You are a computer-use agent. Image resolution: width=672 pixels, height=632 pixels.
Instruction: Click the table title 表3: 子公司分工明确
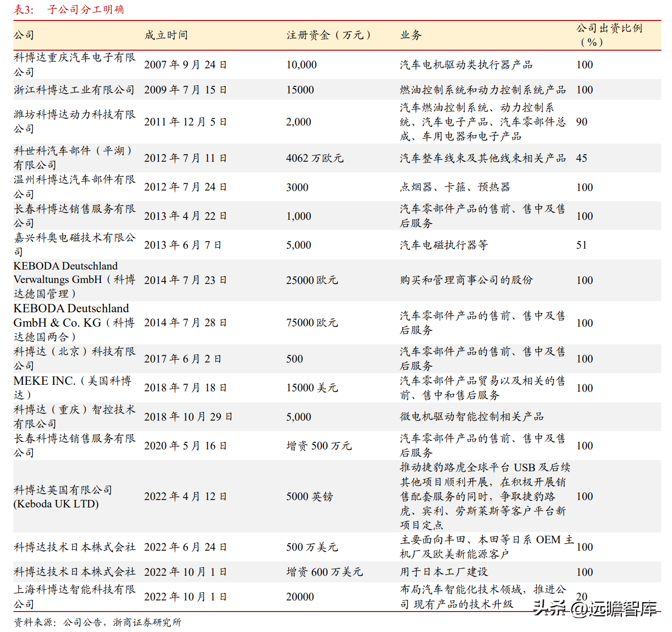[x=69, y=9]
